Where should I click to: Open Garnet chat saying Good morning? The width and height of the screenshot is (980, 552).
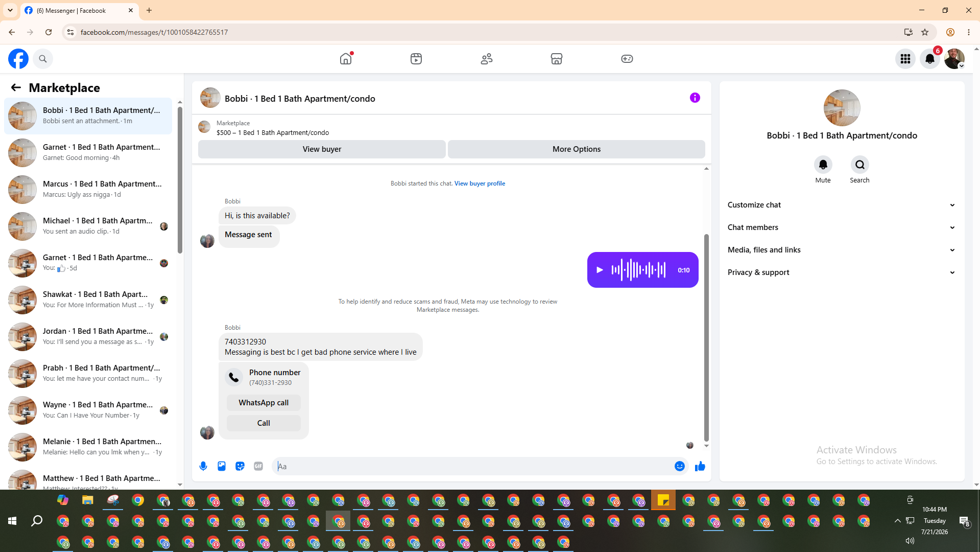pyautogui.click(x=88, y=153)
